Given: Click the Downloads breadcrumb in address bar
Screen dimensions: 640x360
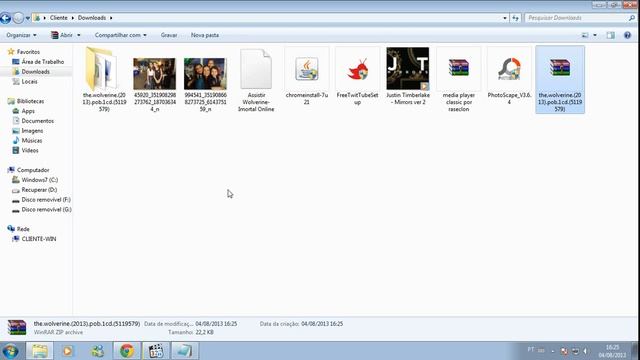Looking at the screenshot, I should (92, 18).
